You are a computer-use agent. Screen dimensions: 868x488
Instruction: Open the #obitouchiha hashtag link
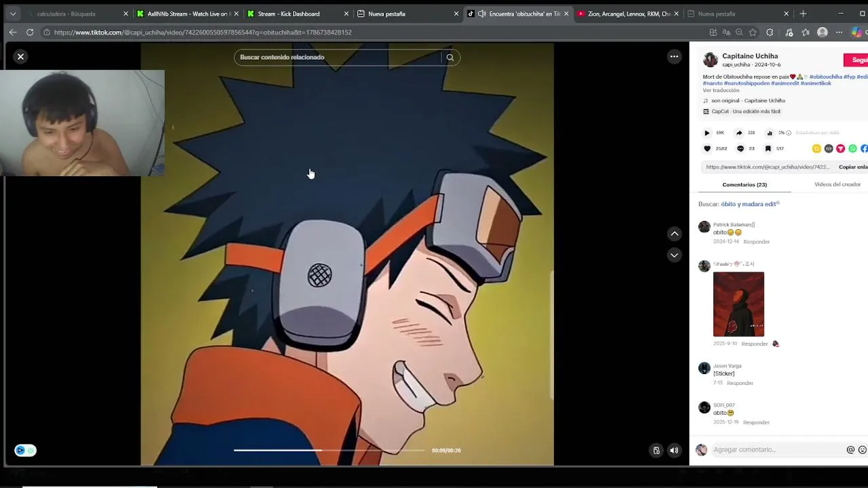coord(825,77)
